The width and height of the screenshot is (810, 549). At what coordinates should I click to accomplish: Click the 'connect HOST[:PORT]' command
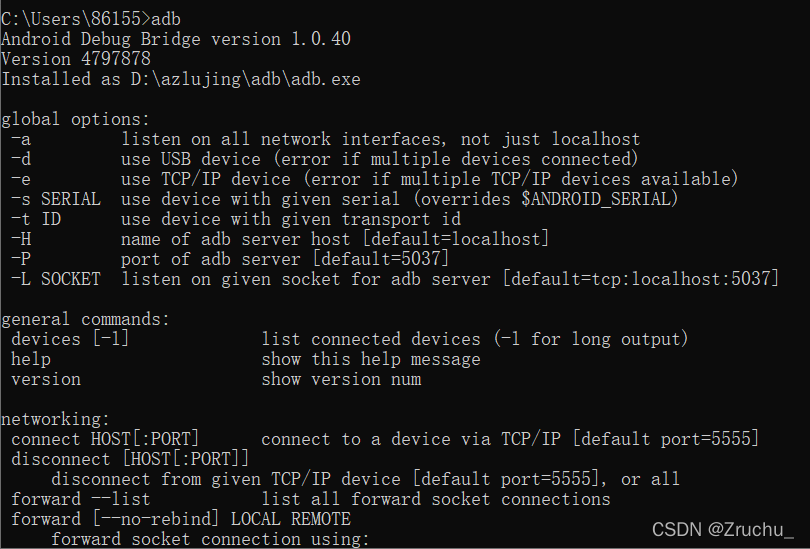tap(106, 439)
